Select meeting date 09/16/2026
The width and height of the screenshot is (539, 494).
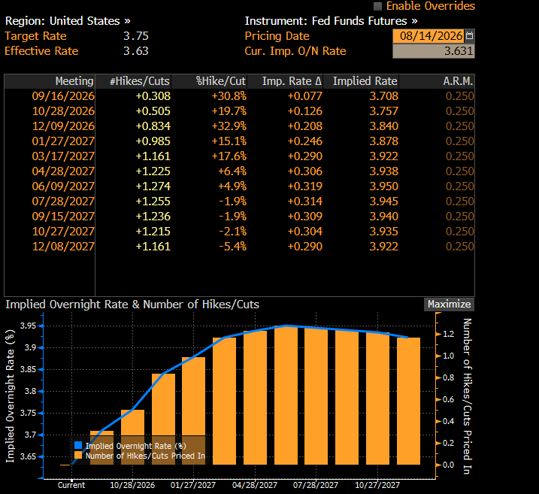tap(63, 96)
